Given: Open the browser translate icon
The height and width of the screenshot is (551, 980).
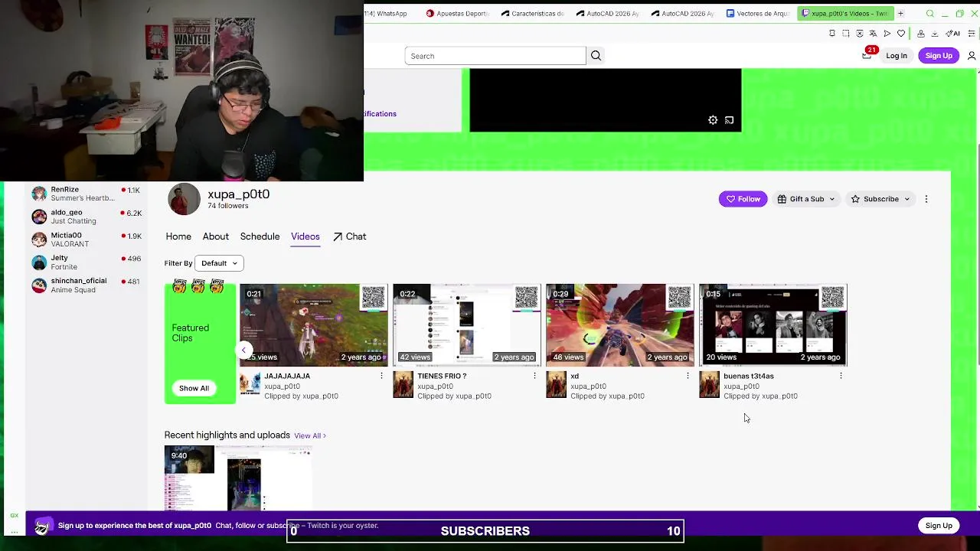Looking at the screenshot, I should point(873,34).
